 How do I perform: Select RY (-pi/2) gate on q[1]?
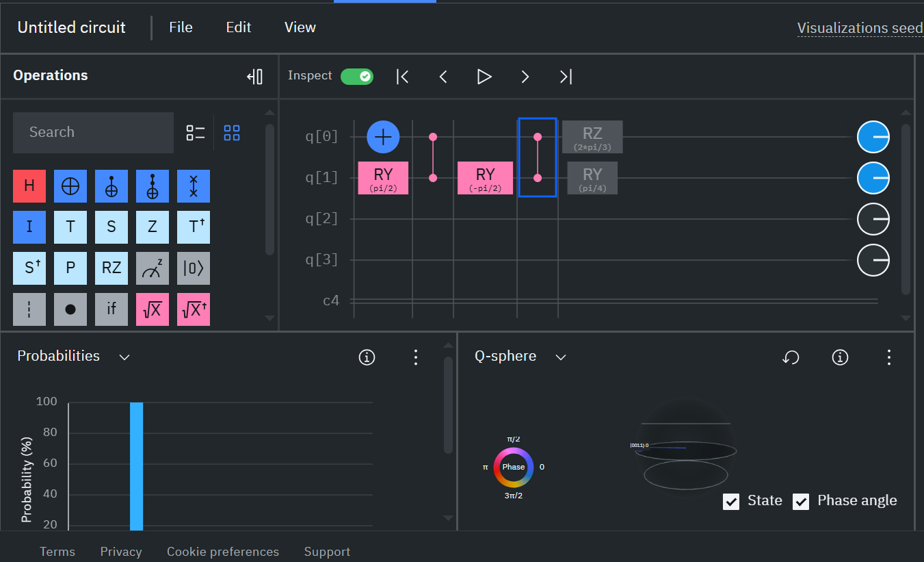[x=485, y=178]
